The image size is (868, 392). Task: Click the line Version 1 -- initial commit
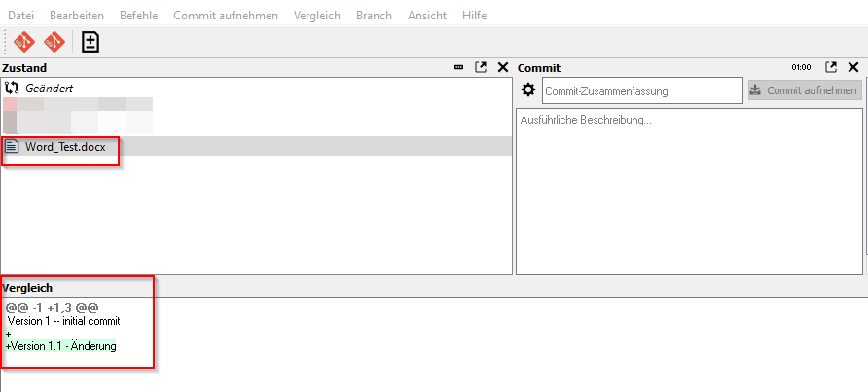tap(63, 321)
